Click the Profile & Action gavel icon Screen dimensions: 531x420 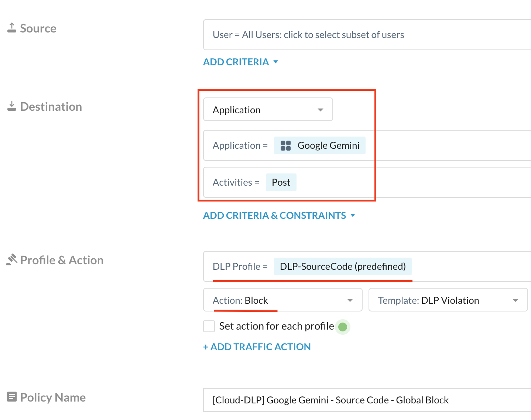12,259
